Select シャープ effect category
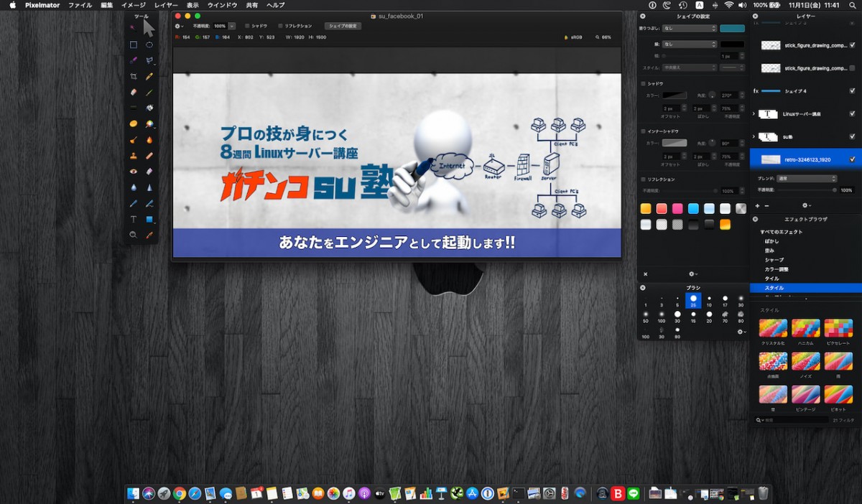This screenshot has height=504, width=862. (774, 260)
